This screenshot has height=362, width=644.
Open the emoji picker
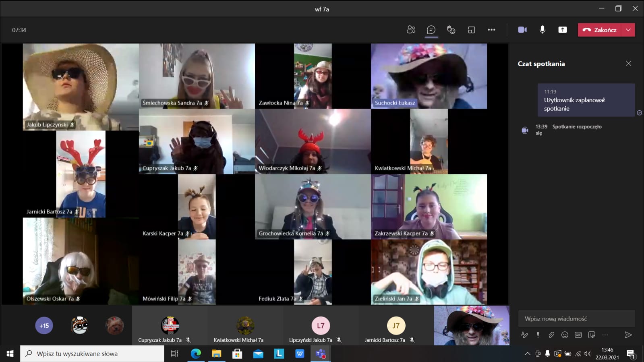pos(565,335)
